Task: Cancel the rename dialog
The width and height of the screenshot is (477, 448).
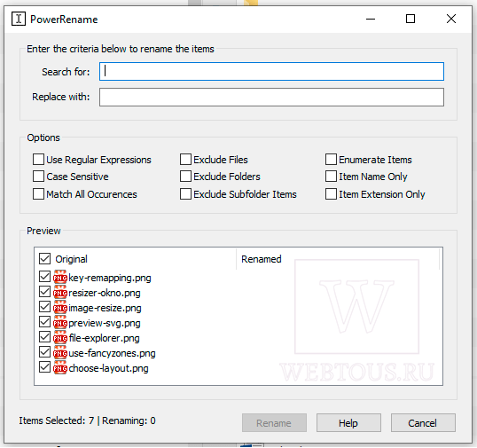Action: point(423,423)
